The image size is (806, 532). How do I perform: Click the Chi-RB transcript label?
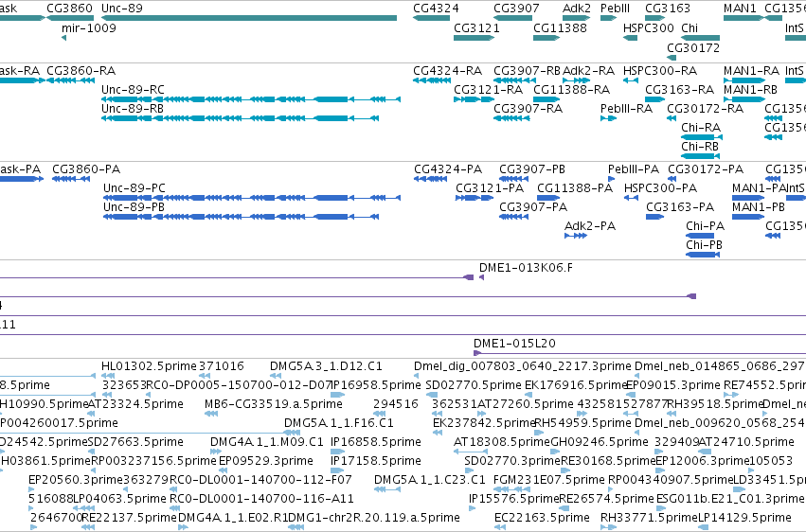[x=701, y=147]
